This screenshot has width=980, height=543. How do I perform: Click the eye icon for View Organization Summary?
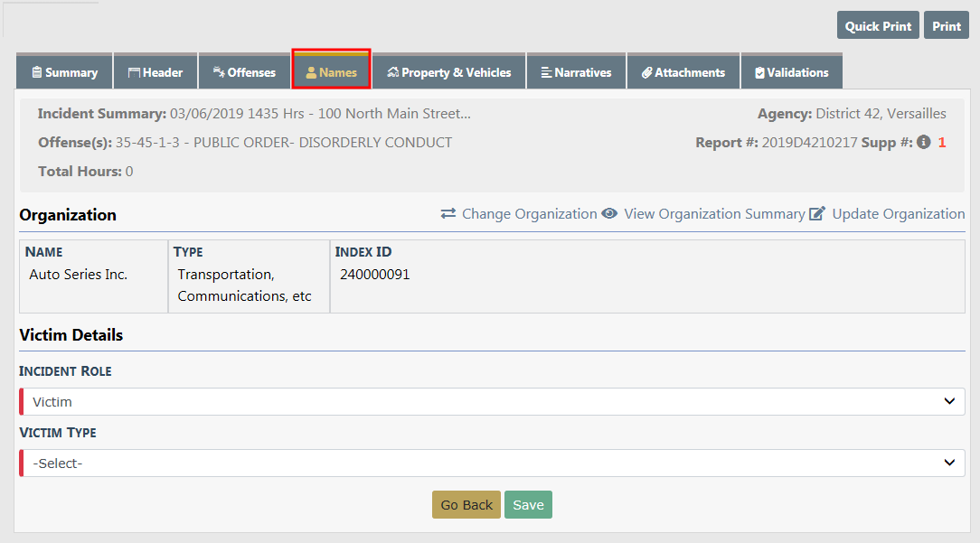(610, 214)
